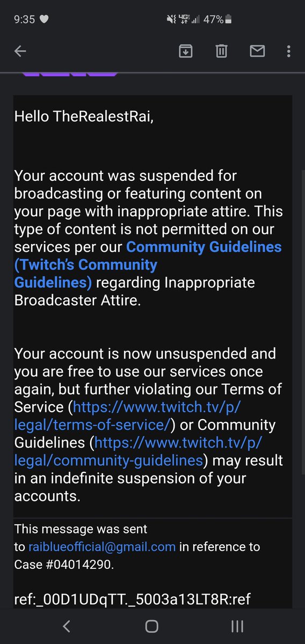Tap the battery icon in the status bar

tap(228, 19)
